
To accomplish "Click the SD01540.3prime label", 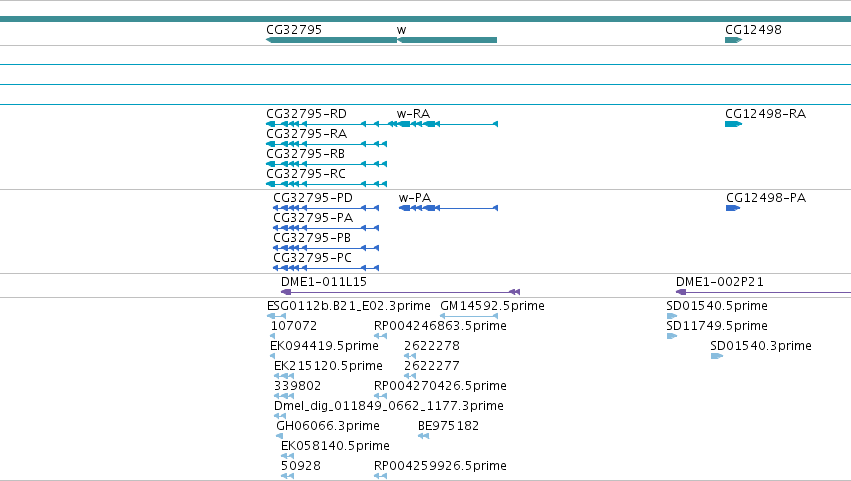I will tap(761, 346).
